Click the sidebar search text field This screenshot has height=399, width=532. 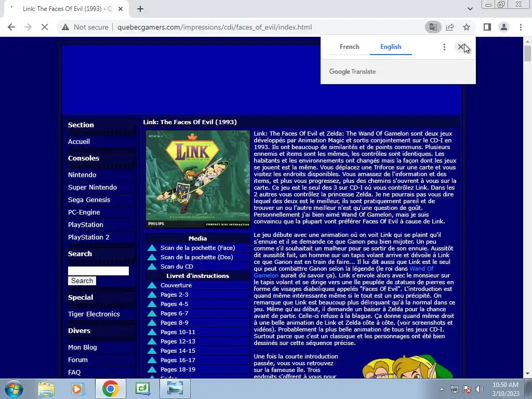pos(98,271)
